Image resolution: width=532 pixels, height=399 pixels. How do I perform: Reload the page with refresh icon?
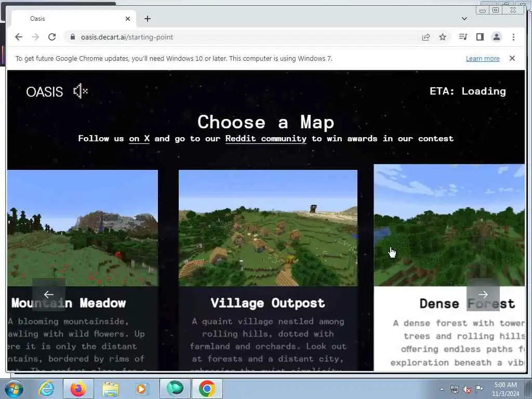(x=52, y=37)
